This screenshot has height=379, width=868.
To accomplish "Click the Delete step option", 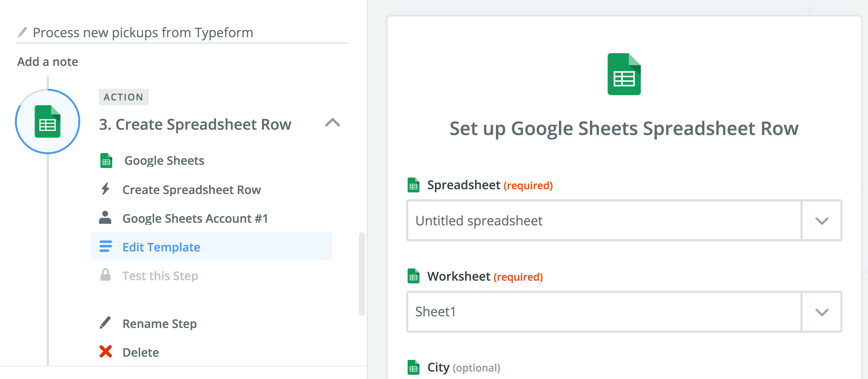I will (141, 352).
